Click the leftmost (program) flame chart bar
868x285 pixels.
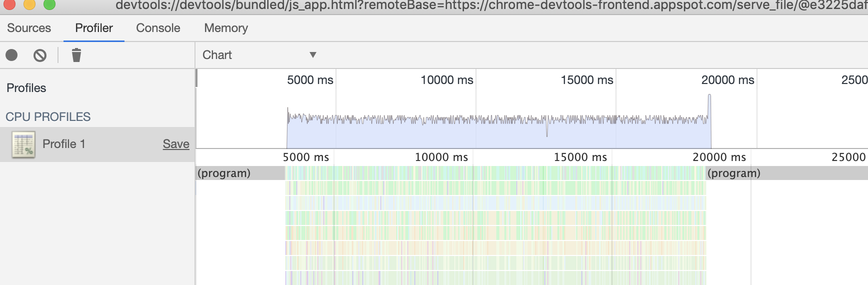pos(240,173)
